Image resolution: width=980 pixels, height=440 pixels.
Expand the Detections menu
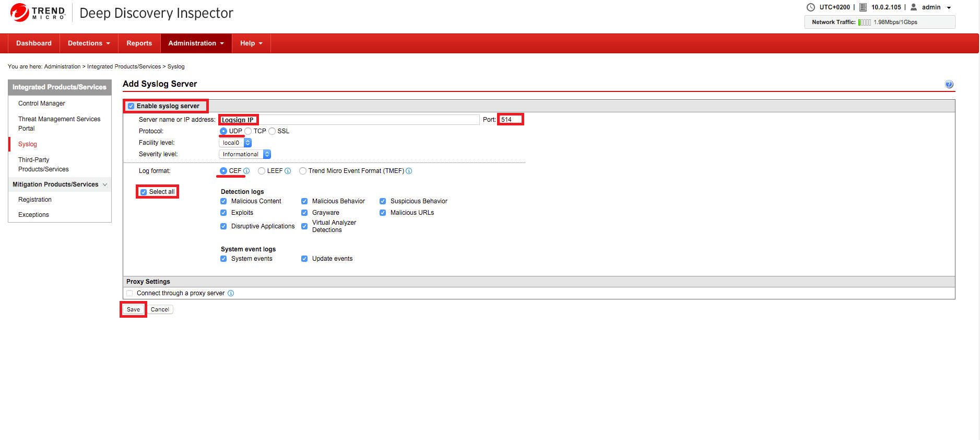click(x=89, y=43)
